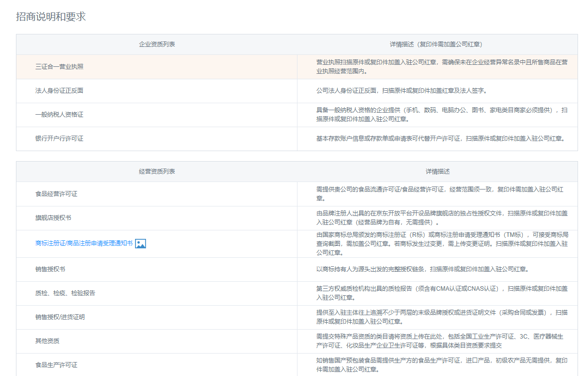Screen dimensions: 588x376
Task: Click the 其他资质 row label
Action: (47, 341)
